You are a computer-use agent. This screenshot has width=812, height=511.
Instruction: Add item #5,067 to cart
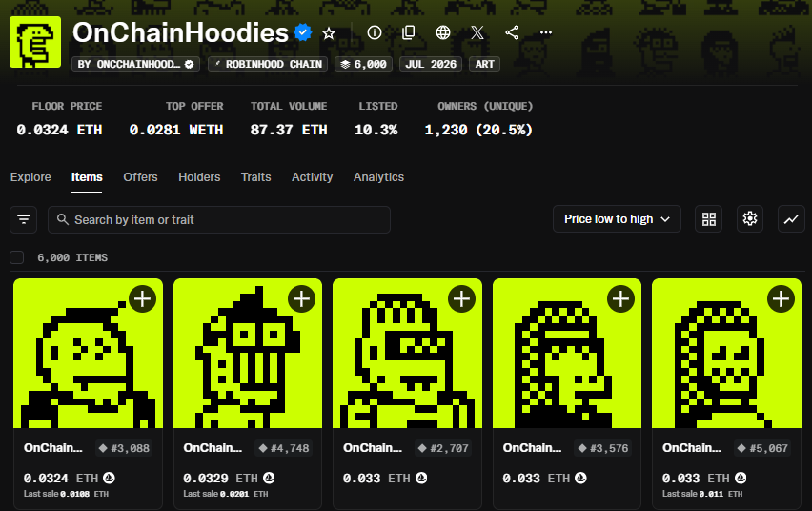[781, 298]
